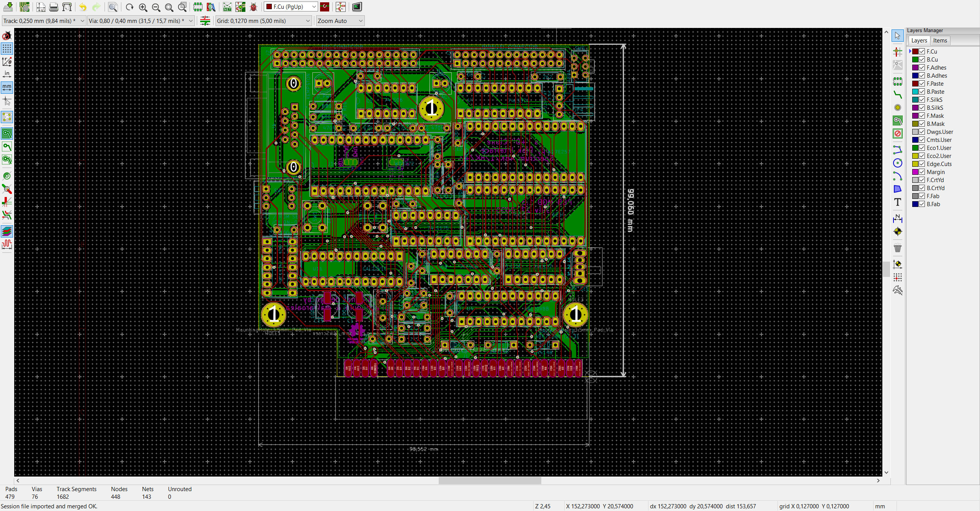Select the Delete items trash tool
Screen dimensions: 980x511
point(897,248)
